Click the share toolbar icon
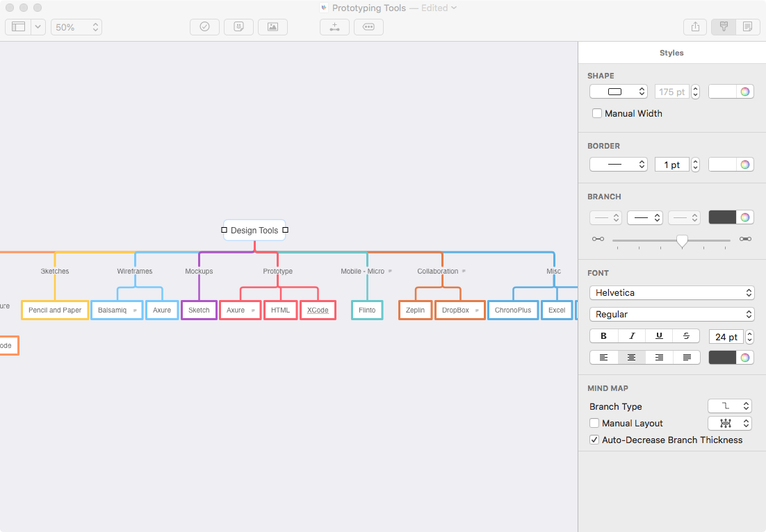 click(x=695, y=27)
